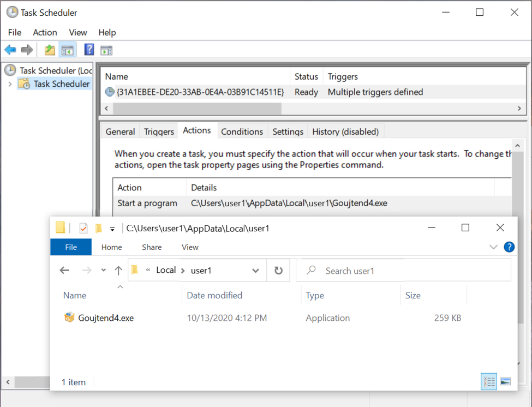
Task: Click the Search user1 input field
Action: 404,271
